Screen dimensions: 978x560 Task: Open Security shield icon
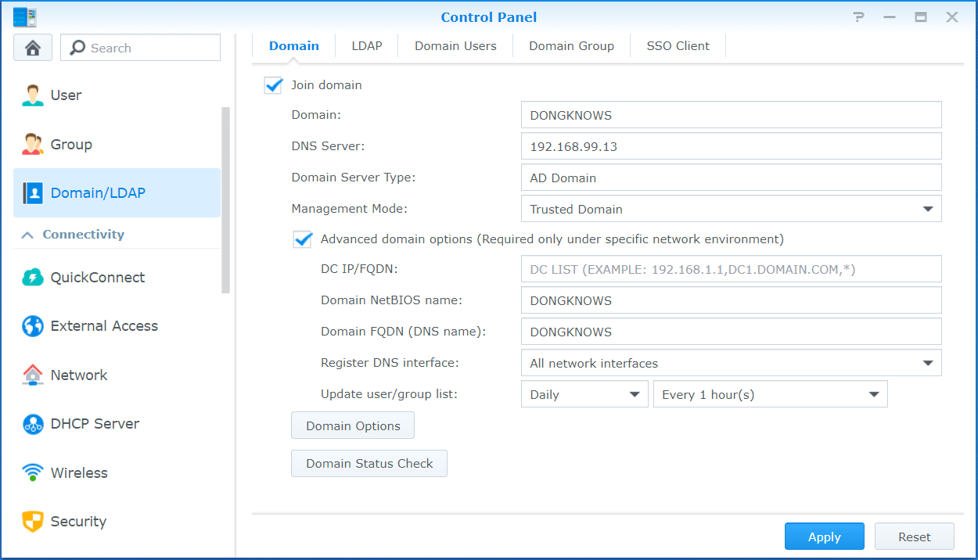(x=33, y=522)
